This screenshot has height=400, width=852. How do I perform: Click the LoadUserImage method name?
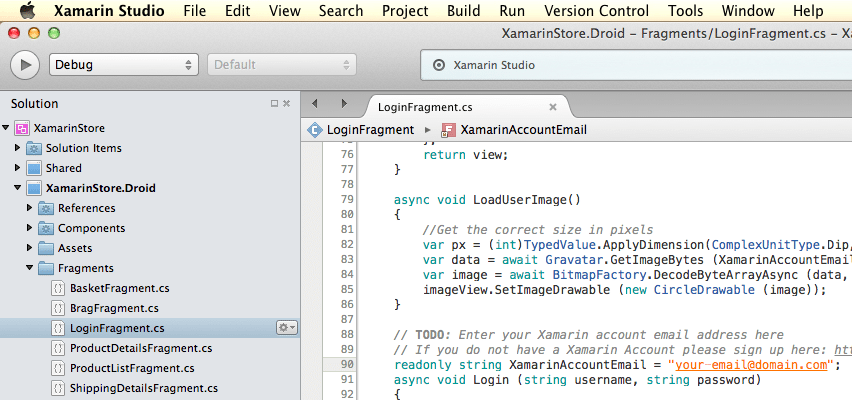tap(520, 199)
